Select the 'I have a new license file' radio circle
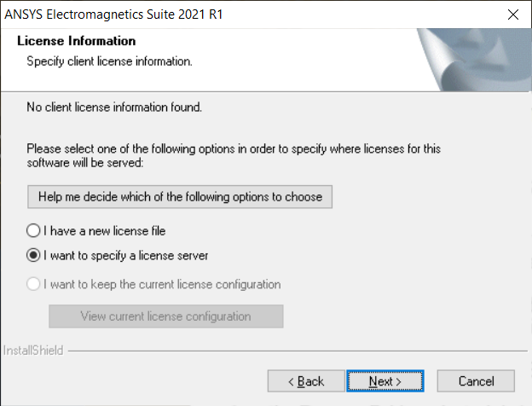 33,230
